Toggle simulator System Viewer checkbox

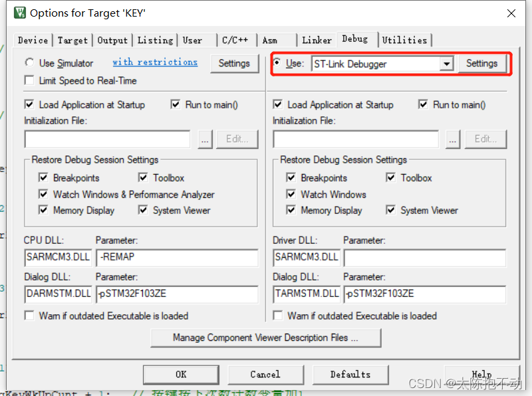143,210
